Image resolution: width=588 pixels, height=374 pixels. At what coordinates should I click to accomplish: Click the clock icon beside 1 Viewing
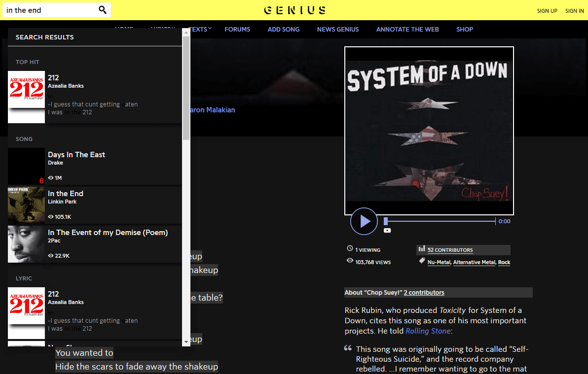coord(350,248)
